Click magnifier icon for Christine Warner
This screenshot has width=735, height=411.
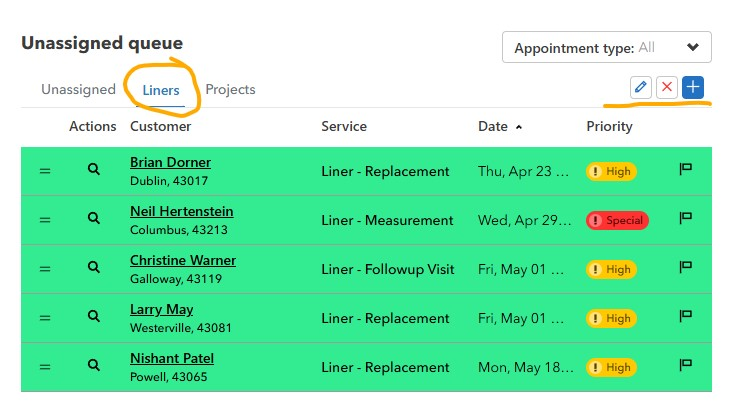click(94, 267)
